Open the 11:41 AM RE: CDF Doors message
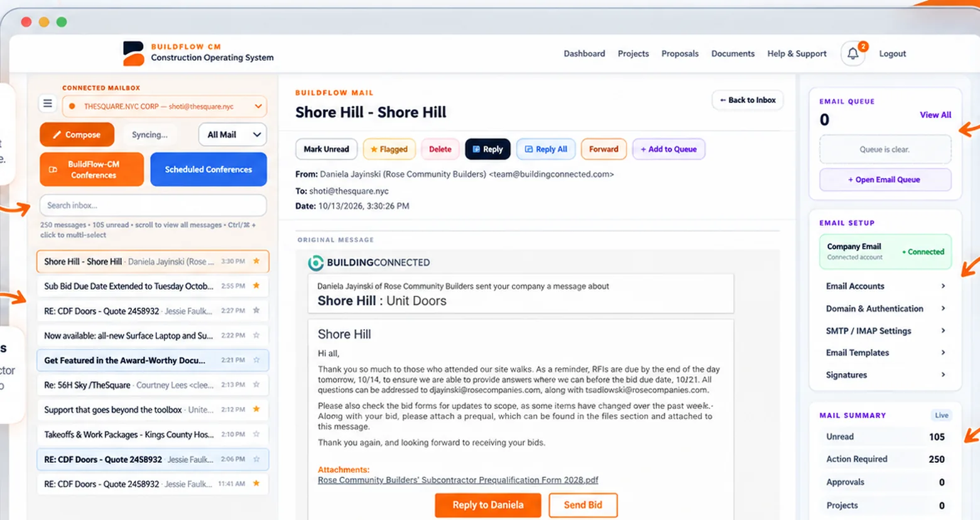This screenshot has width=980, height=520. [153, 484]
